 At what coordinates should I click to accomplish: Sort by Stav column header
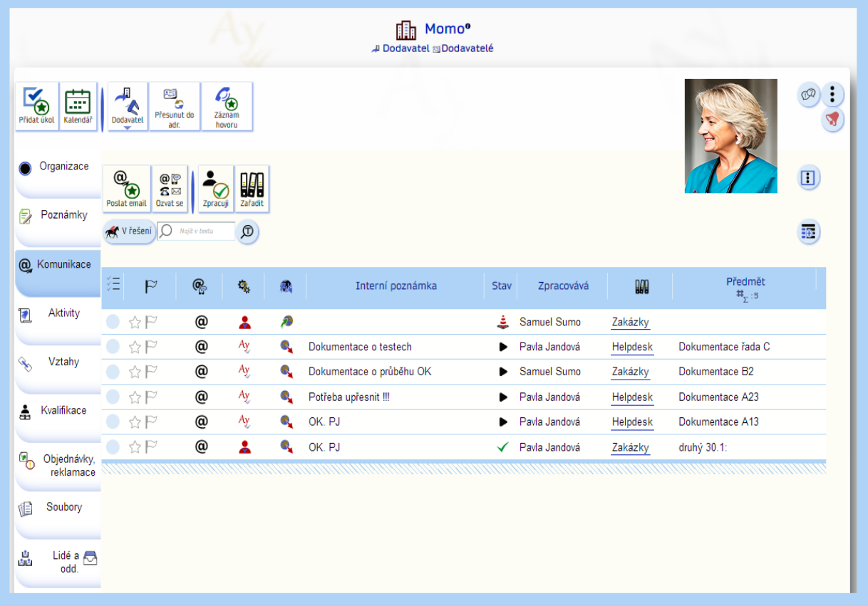point(502,286)
